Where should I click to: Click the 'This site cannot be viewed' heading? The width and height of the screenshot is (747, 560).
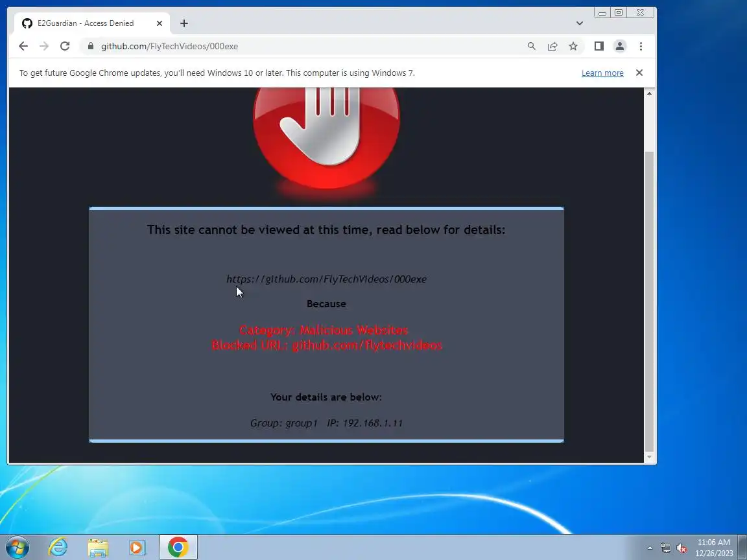pos(326,229)
